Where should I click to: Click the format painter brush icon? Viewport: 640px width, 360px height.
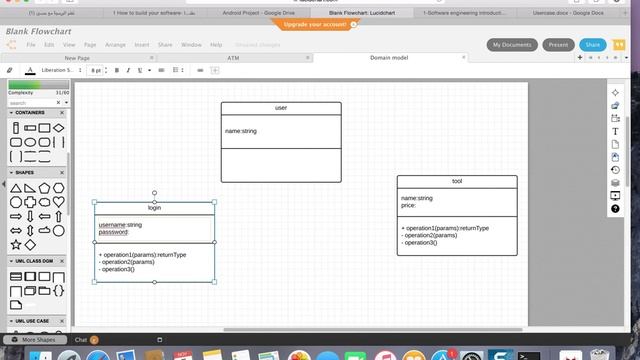point(9,70)
